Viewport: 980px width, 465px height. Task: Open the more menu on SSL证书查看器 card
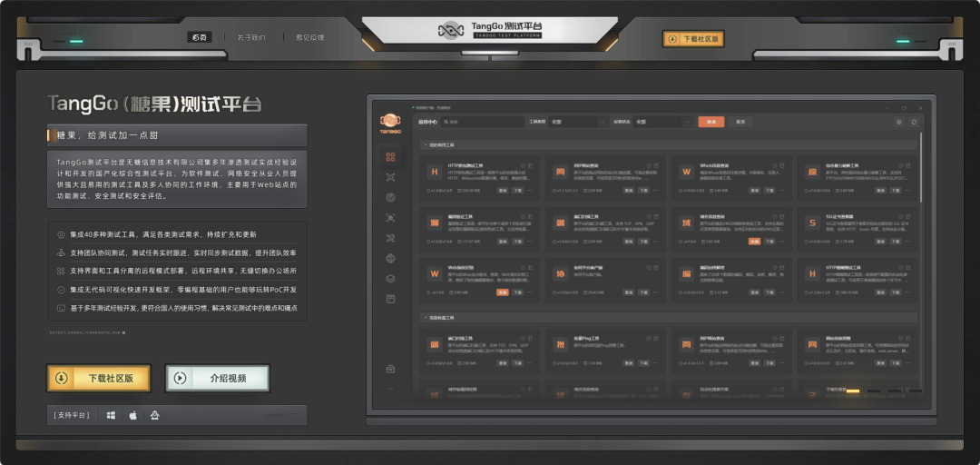[x=908, y=241]
